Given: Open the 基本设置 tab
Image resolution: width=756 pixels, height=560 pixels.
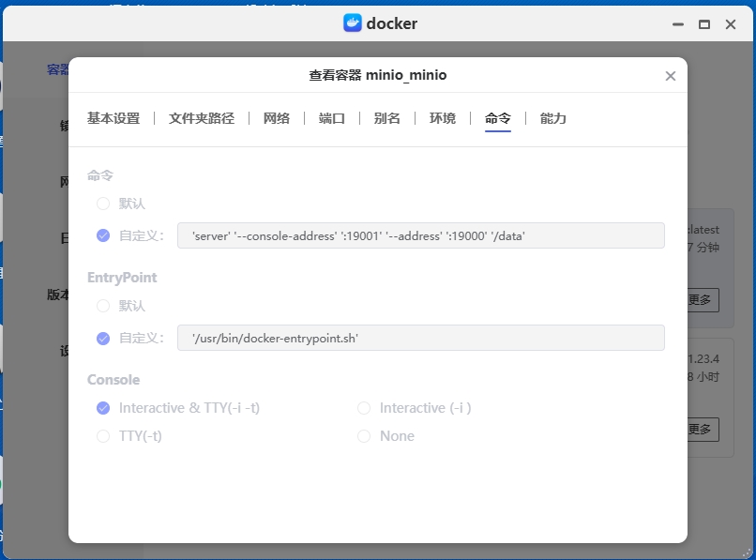Looking at the screenshot, I should [x=113, y=118].
